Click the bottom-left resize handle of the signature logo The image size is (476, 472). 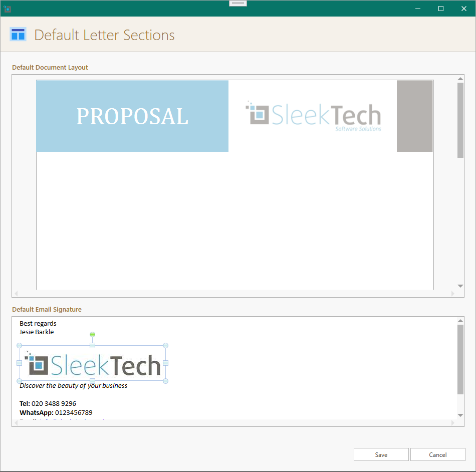[19, 381]
